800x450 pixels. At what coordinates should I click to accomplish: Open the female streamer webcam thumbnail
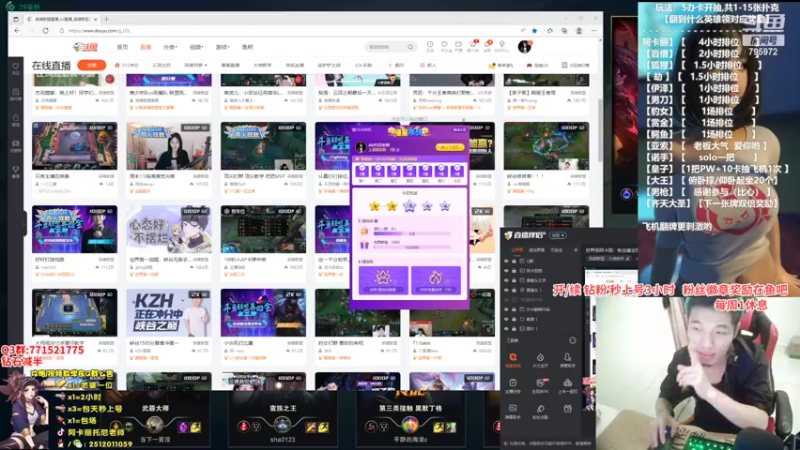pyautogui.click(x=169, y=146)
